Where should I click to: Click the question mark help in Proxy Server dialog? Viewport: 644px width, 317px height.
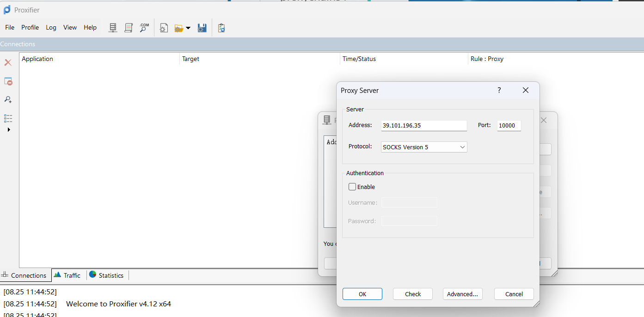pos(499,90)
